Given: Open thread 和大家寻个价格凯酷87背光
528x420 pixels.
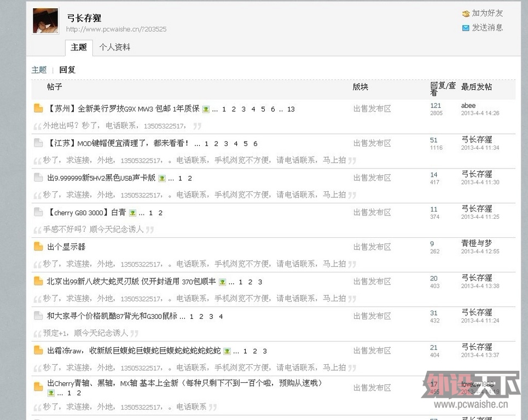Looking at the screenshot, I should [x=112, y=316].
